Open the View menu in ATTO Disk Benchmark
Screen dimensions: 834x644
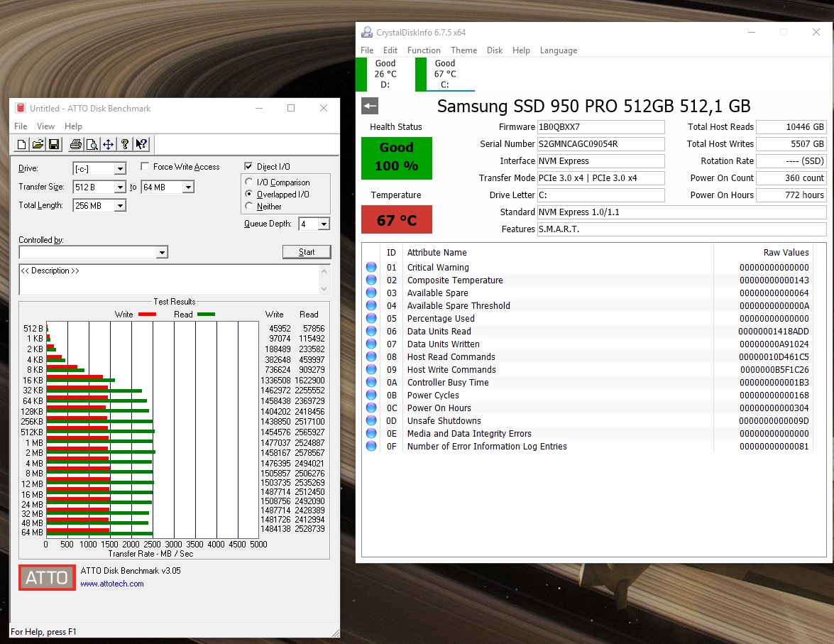pos(45,126)
